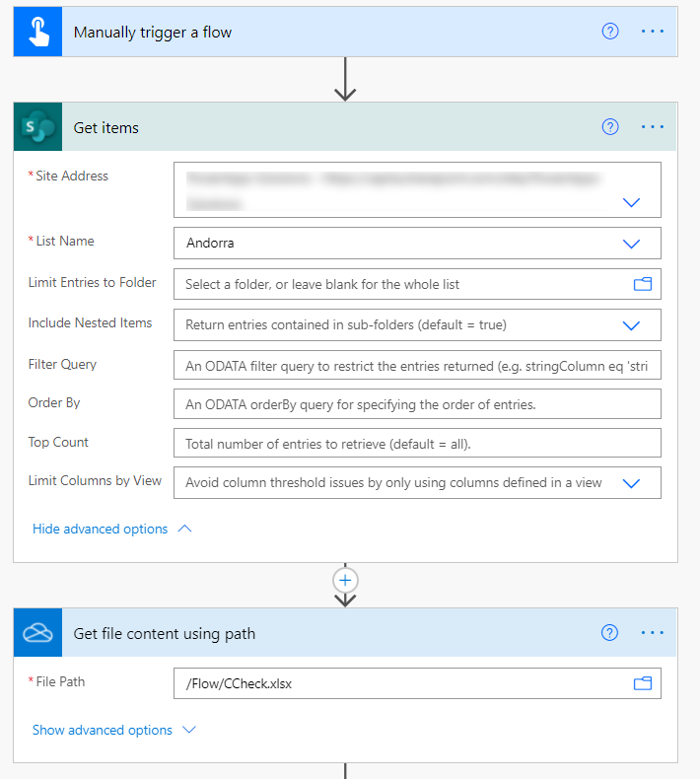Screen dimensions: 700x779
Task: Collapse with Hide advanced options
Action: click(x=111, y=529)
